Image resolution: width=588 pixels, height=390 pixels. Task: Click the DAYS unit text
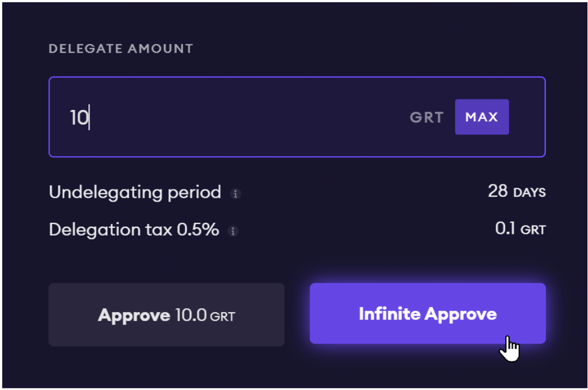coord(530,193)
